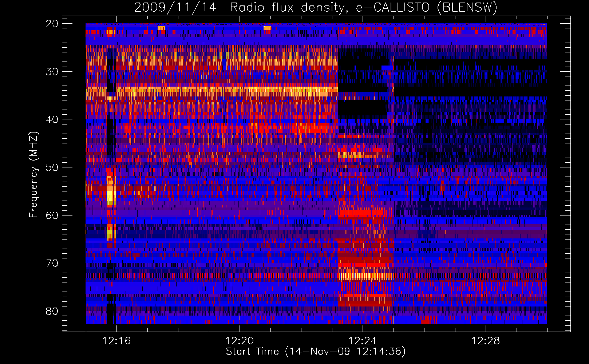The width and height of the screenshot is (589, 364).
Task: Select the 12:20 time tick label
Action: click(240, 341)
